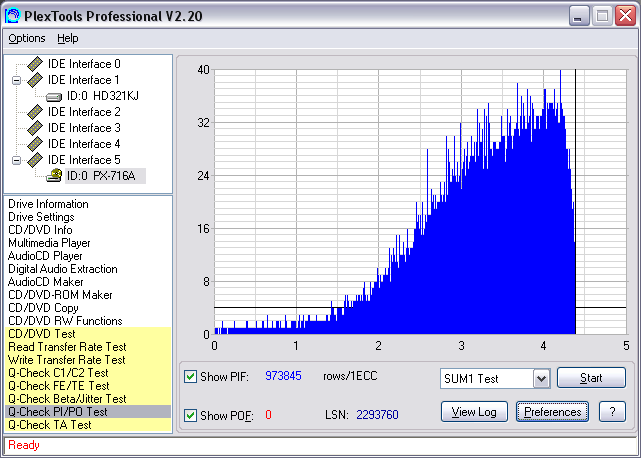The height and width of the screenshot is (458, 641).
Task: Select IDE Interface 3 in the tree
Action: coord(84,128)
